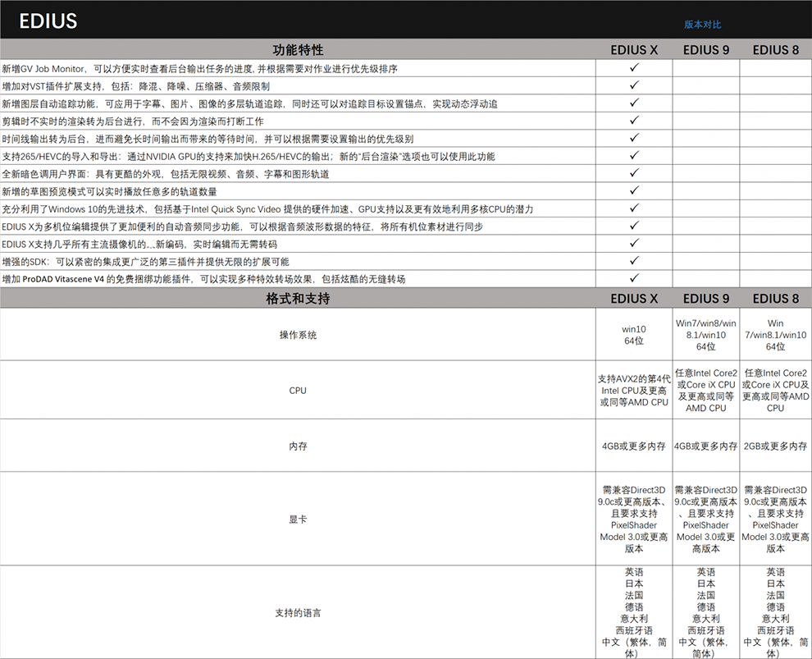Select the EDIUS 9 任意Intel Core2 CPU cell

[x=706, y=391]
